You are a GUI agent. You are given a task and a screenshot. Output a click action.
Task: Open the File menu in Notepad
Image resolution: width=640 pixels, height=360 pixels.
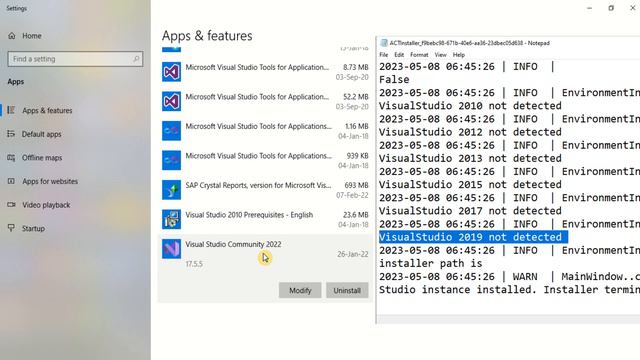pyautogui.click(x=384, y=55)
